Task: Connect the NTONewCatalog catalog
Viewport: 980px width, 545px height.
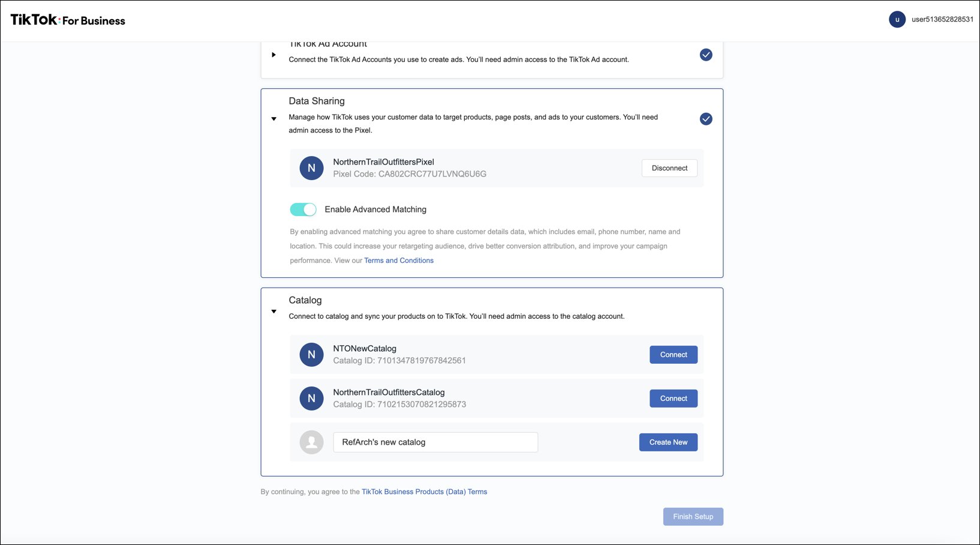Action: click(673, 355)
